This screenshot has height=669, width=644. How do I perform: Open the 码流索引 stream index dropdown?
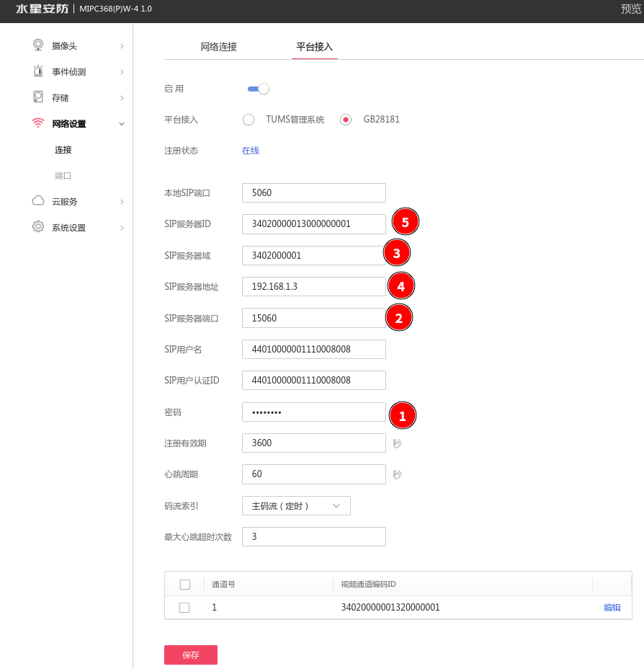tap(295, 505)
